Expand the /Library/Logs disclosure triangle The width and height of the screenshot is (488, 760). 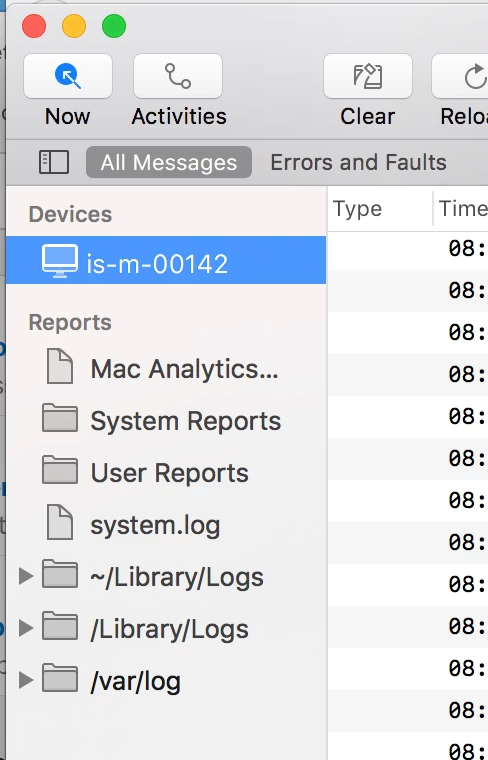click(x=26, y=628)
